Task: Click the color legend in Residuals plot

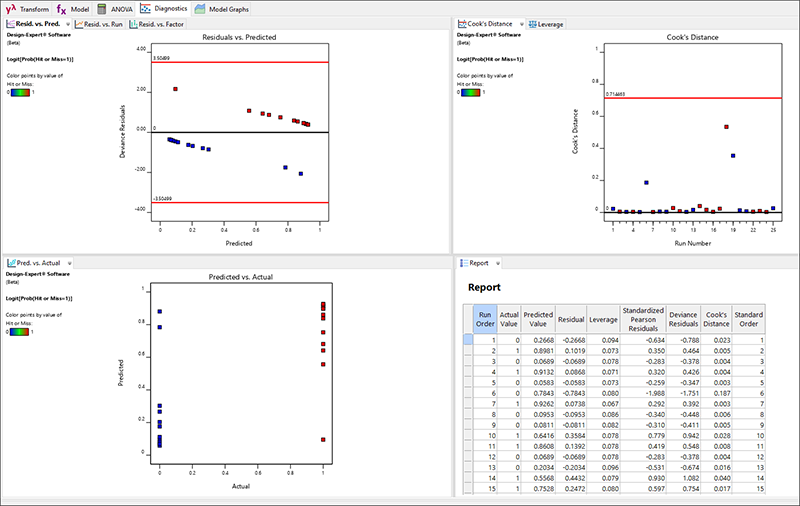Action: [21, 92]
